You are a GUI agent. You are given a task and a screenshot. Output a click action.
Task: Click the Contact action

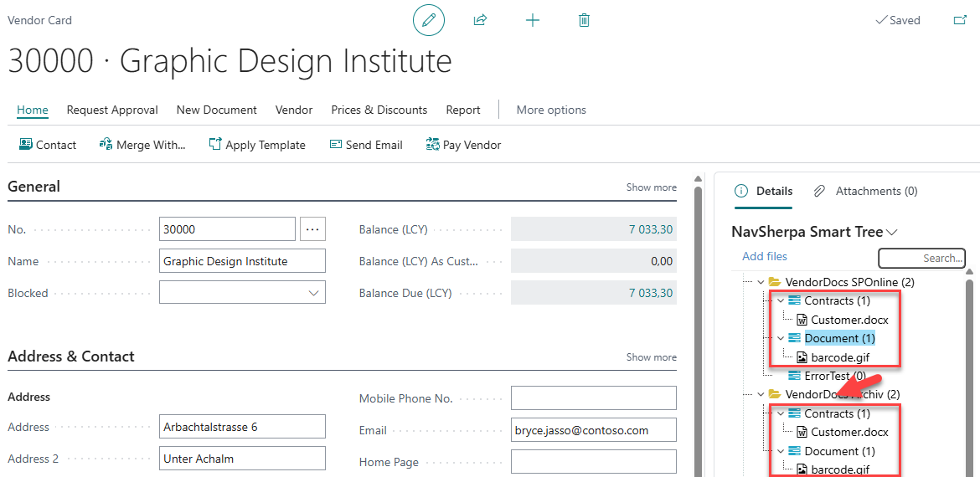pyautogui.click(x=48, y=145)
